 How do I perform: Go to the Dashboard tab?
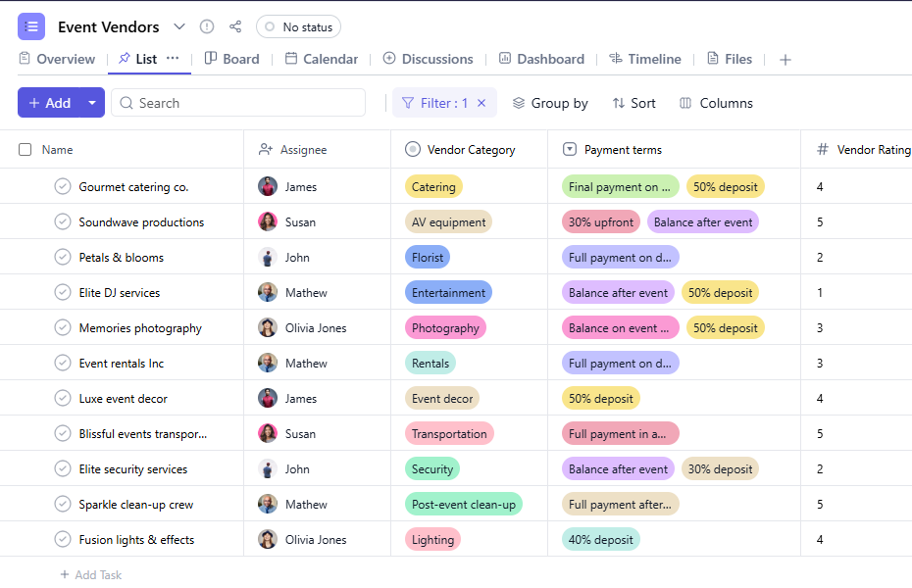(x=541, y=59)
